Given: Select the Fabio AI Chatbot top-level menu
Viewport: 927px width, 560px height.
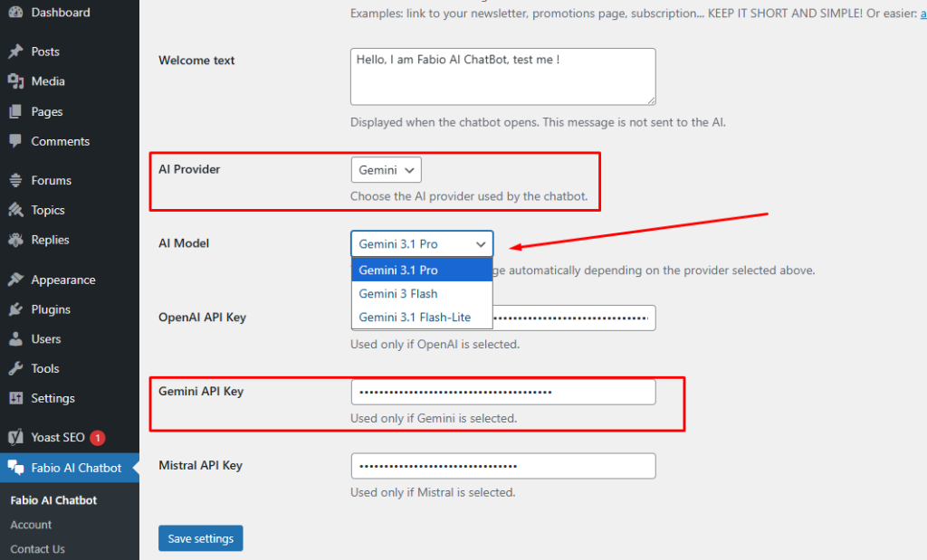Looking at the screenshot, I should pos(70,467).
